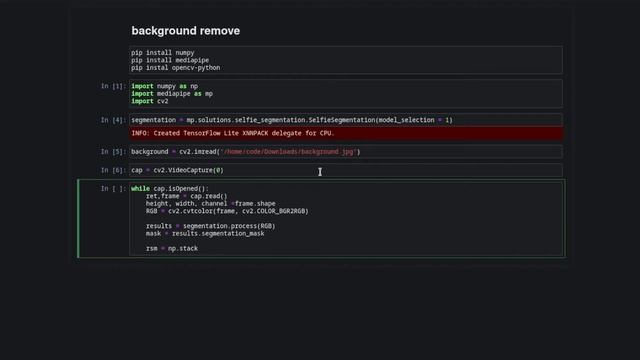Click the 'background remove' heading cell
The width and height of the screenshot is (640, 360).
[186, 31]
